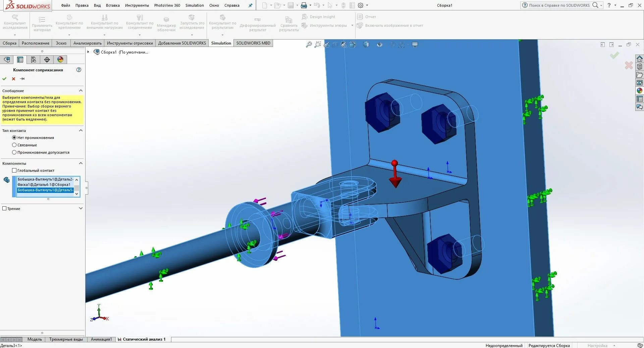Open the Hide/Show Items eye icon
Screen dimensions: 644x348
(379, 45)
